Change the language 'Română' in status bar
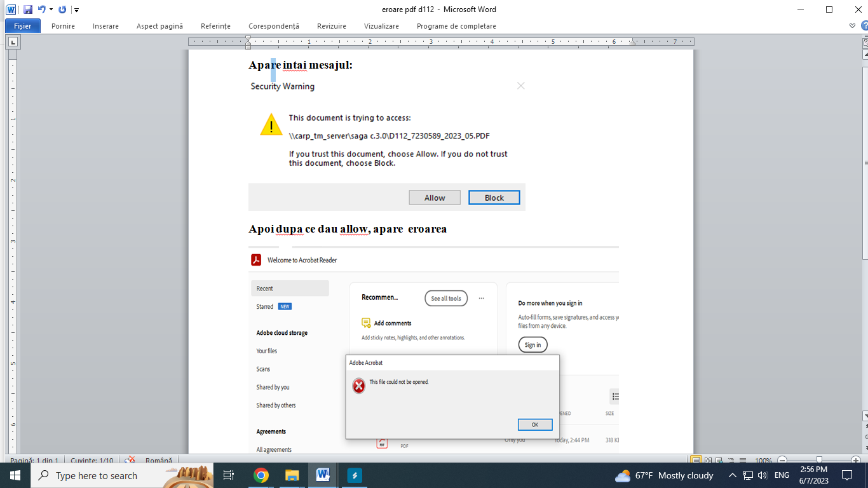This screenshot has height=488, width=868. (159, 461)
